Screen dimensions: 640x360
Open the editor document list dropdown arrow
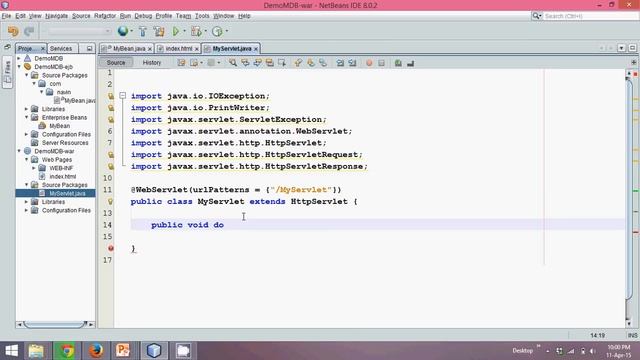[621, 48]
